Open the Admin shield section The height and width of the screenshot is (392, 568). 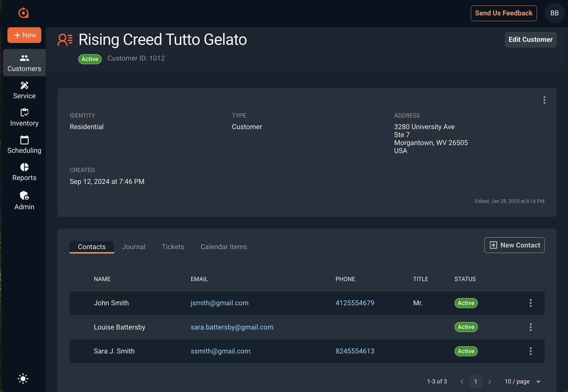click(x=24, y=200)
